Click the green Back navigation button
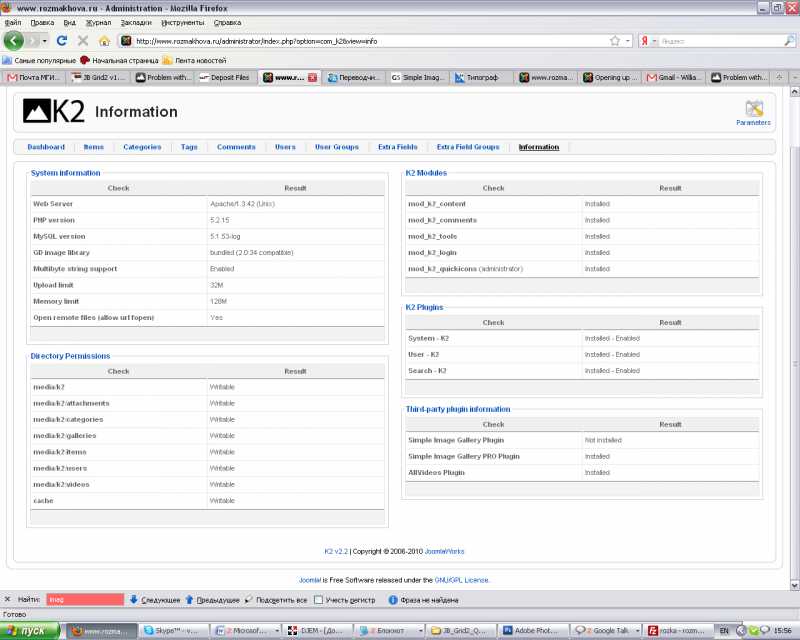This screenshot has width=800, height=640. tap(14, 41)
